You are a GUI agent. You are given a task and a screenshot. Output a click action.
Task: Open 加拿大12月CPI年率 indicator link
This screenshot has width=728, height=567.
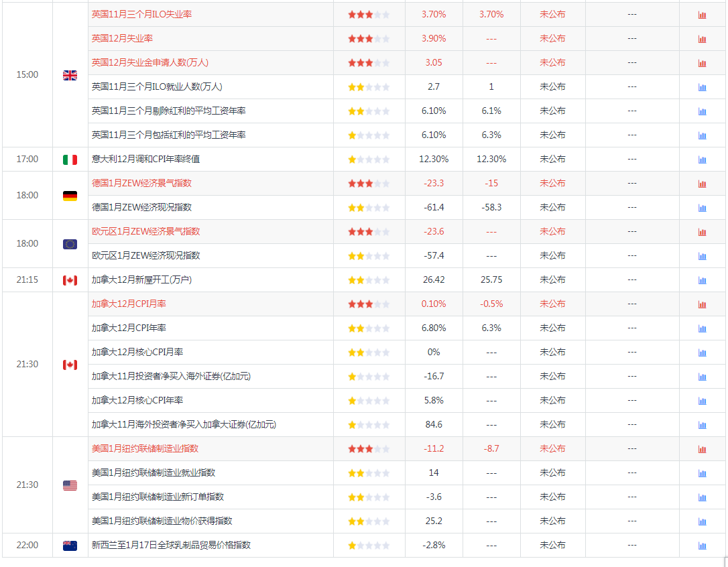tap(129, 328)
